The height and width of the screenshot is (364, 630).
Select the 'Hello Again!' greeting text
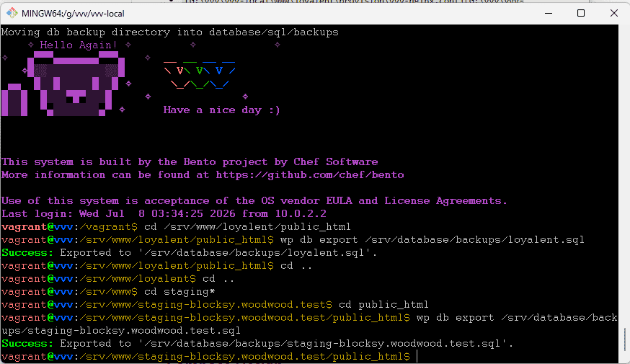79,45
